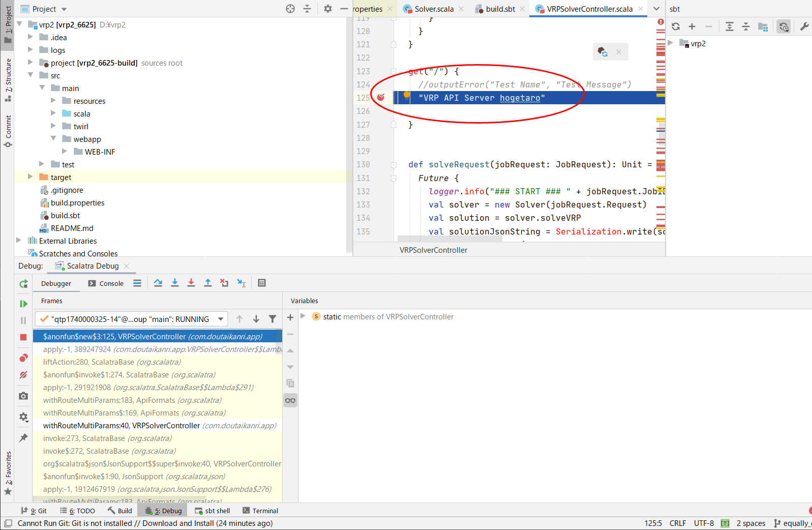This screenshot has width=812, height=530.
Task: Hide the Project tool window
Action: click(344, 9)
